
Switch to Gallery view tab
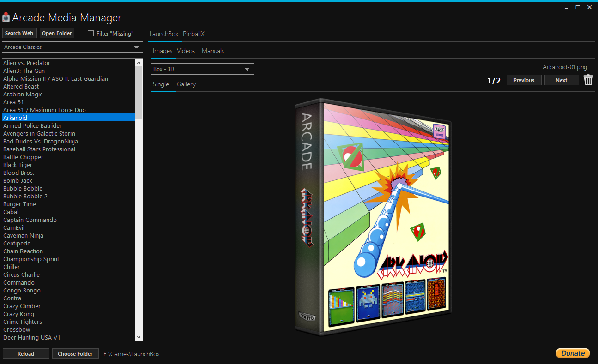click(187, 84)
